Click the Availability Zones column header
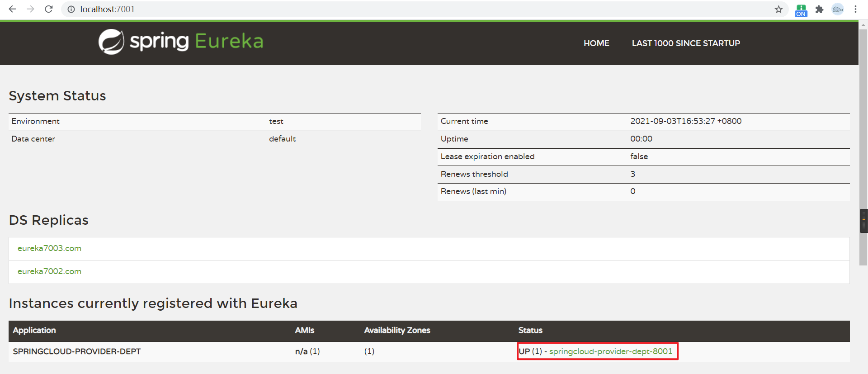 (x=397, y=331)
